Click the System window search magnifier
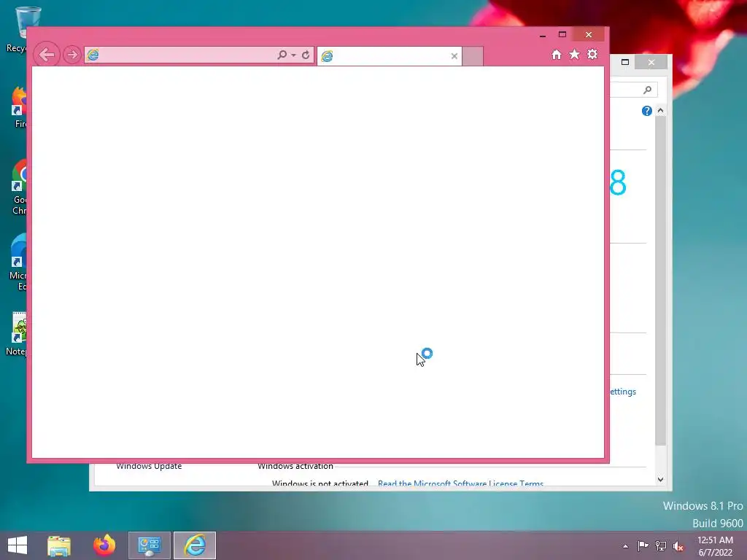 point(648,90)
